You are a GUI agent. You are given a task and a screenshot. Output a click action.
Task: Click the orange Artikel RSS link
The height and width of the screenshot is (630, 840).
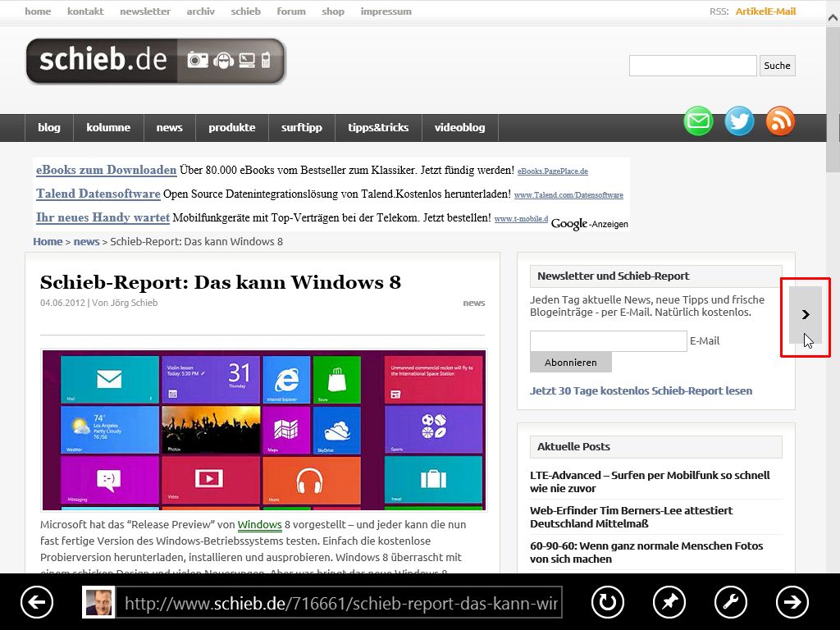click(751, 11)
